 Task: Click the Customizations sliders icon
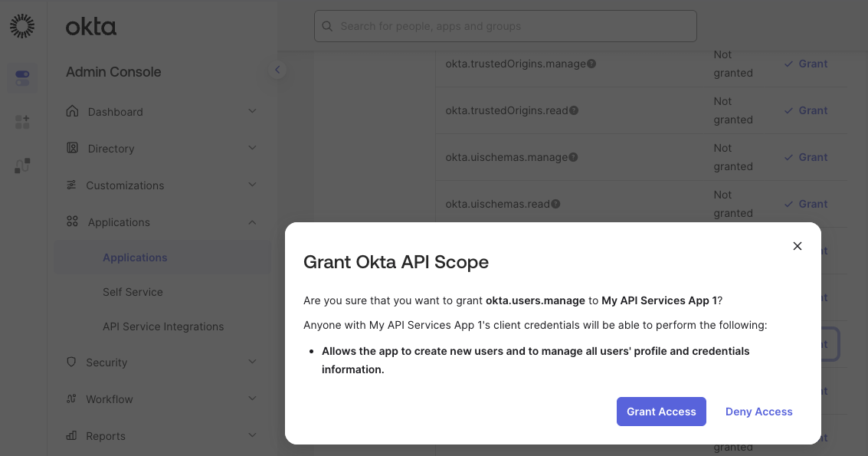[x=71, y=185]
